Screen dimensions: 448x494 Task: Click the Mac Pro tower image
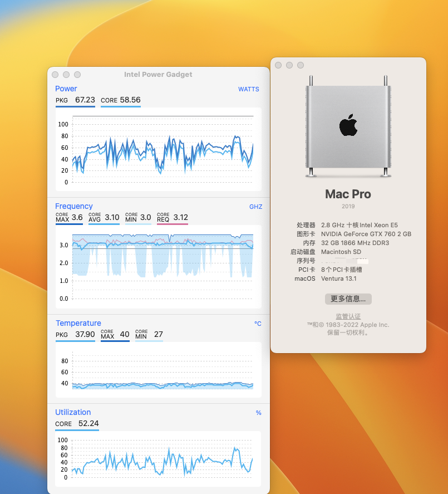click(x=348, y=126)
